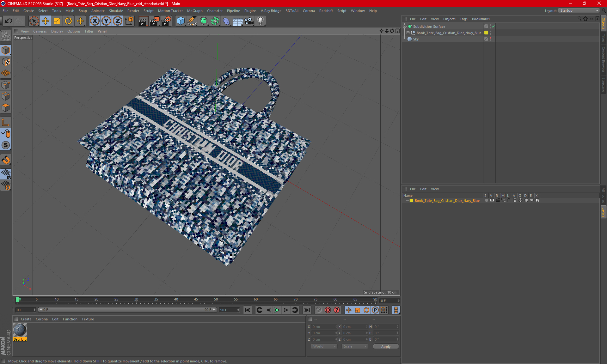Add a Subdivision Surface generator icon
This screenshot has width=607, height=364.
tap(204, 21)
